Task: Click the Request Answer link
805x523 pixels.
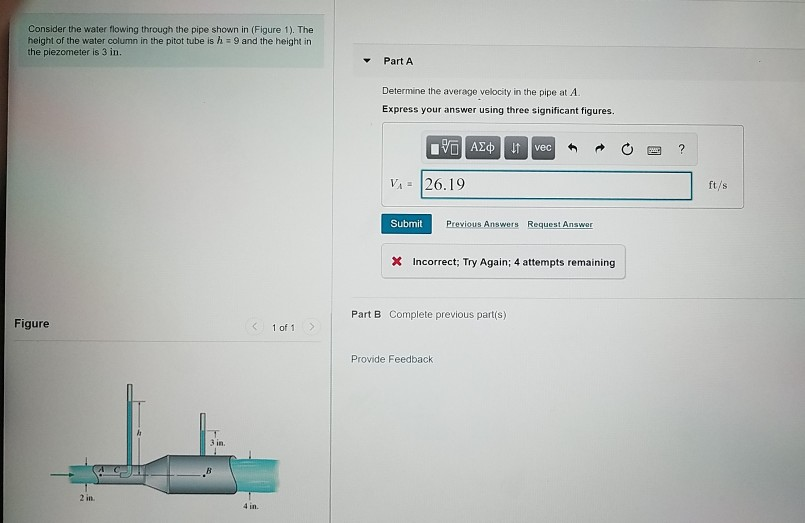Action: 560,224
